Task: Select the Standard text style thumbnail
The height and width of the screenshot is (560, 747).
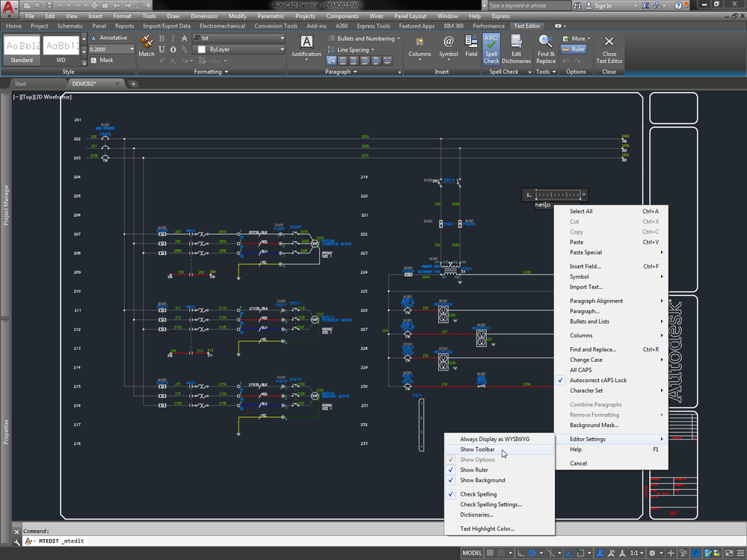Action: [x=22, y=49]
